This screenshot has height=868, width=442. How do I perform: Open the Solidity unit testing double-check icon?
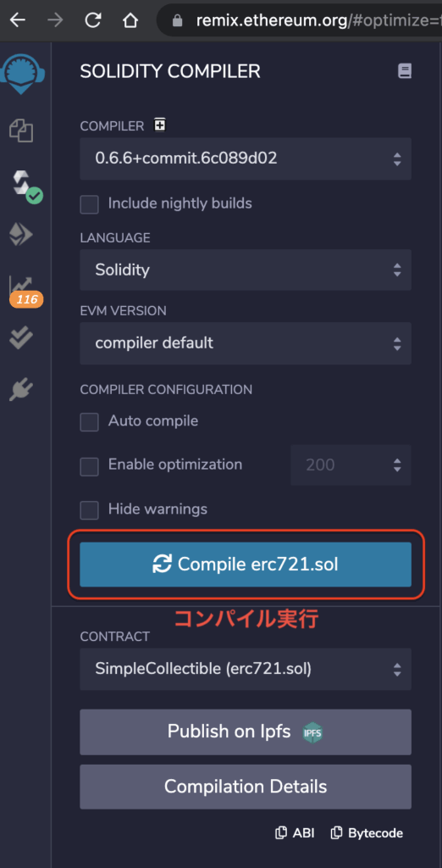tap(21, 337)
